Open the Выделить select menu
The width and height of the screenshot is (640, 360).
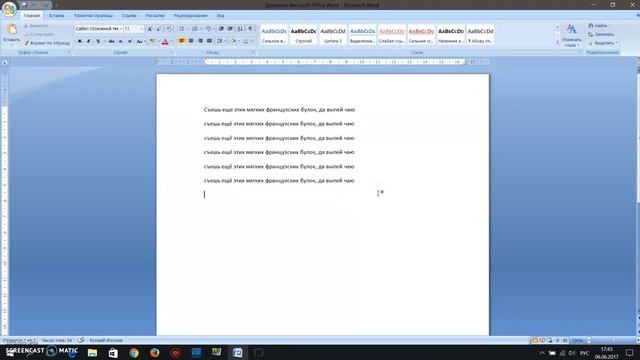coord(603,43)
